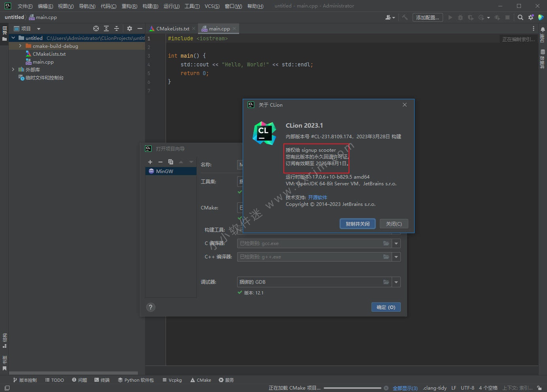Open 终端 terminal tool window
547x392 pixels.
tap(102, 380)
